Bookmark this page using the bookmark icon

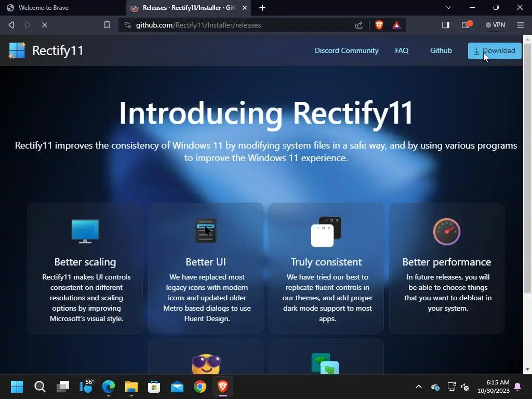[x=107, y=25]
